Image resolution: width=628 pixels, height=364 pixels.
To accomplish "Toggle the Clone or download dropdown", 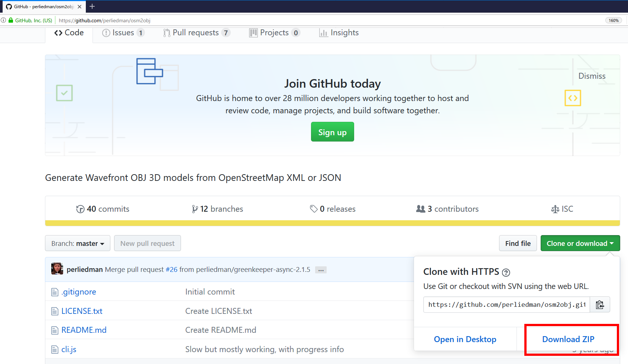I will [580, 243].
